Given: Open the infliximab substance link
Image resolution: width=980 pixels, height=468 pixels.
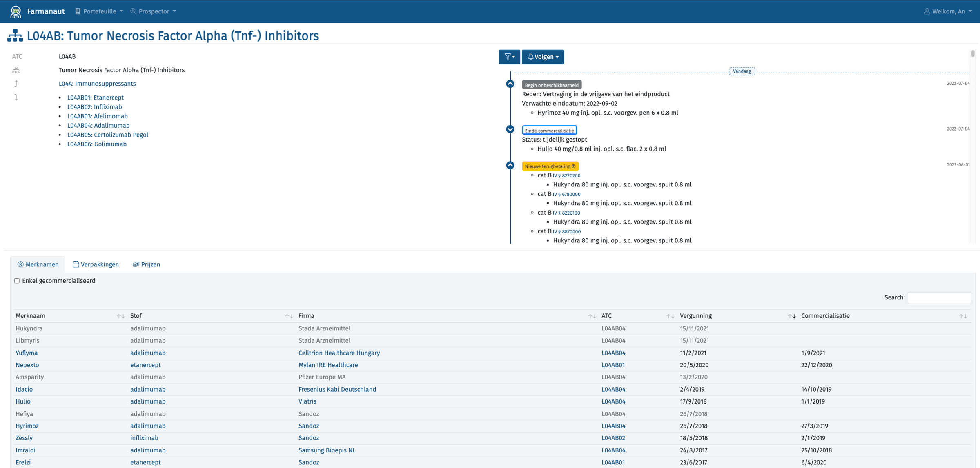Looking at the screenshot, I should (x=144, y=438).
